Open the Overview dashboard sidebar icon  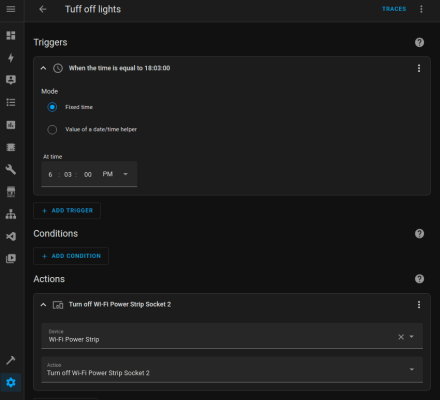[11, 35]
